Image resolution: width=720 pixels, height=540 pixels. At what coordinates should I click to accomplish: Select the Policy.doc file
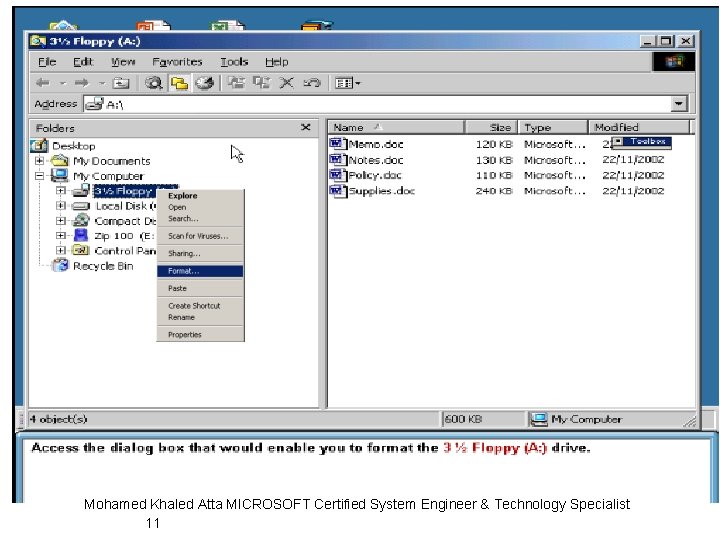click(x=375, y=175)
